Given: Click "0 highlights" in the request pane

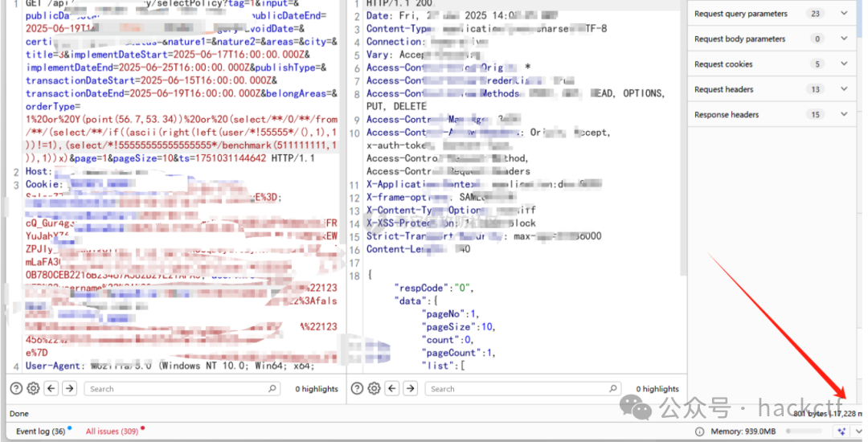Looking at the screenshot, I should [x=316, y=389].
